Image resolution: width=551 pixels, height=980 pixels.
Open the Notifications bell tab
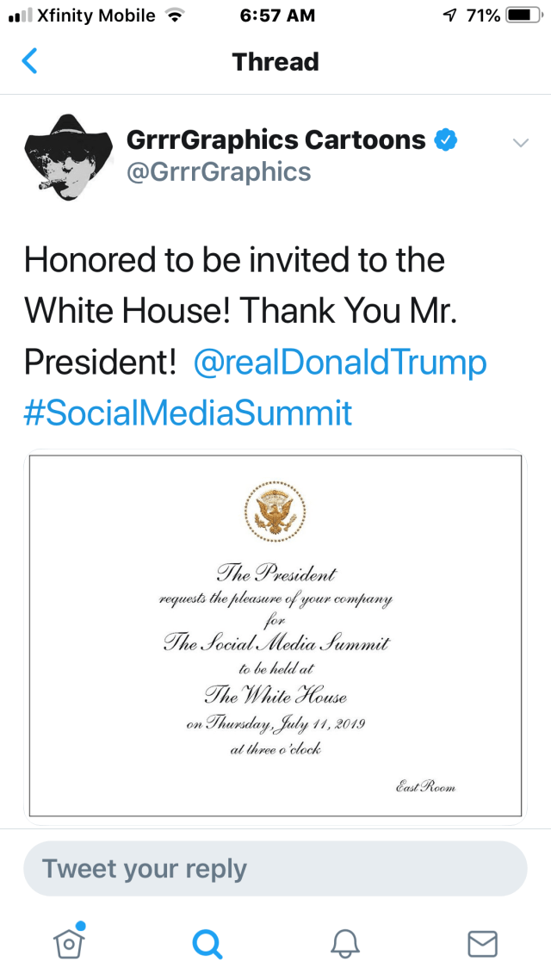point(344,943)
